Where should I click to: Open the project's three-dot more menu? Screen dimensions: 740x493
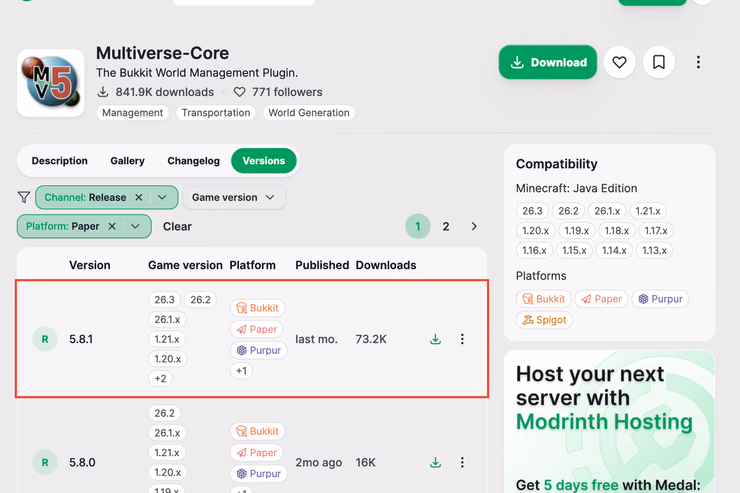[x=698, y=62]
